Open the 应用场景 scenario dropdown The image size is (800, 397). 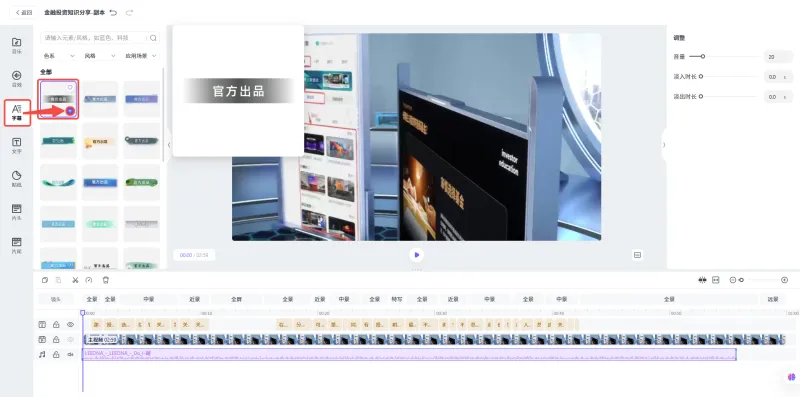(x=141, y=56)
